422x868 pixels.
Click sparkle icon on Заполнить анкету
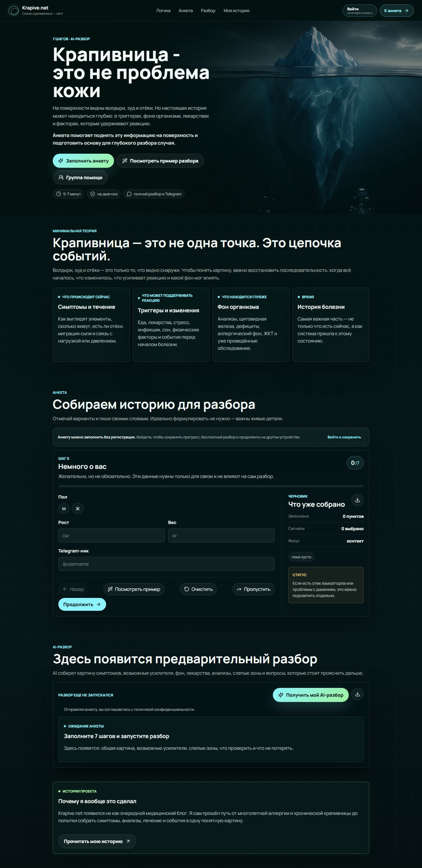click(60, 161)
